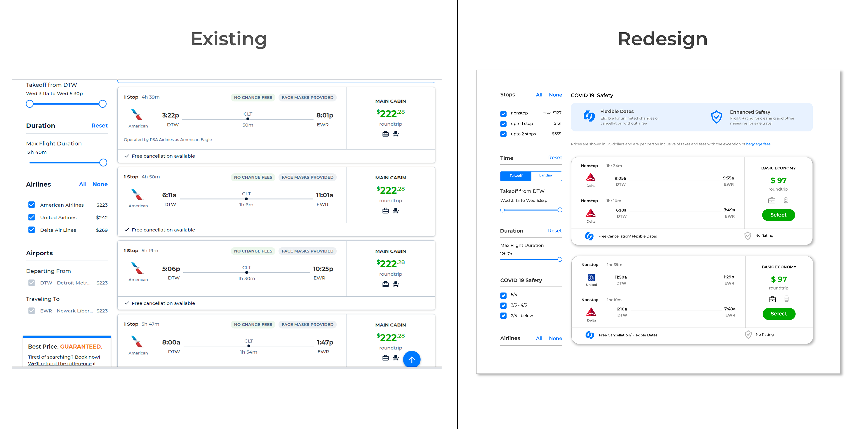Screen dimensions: 868x429
Task: Click the right handle of the redesign Takeoff from DTW slider
Action: pyautogui.click(x=560, y=210)
